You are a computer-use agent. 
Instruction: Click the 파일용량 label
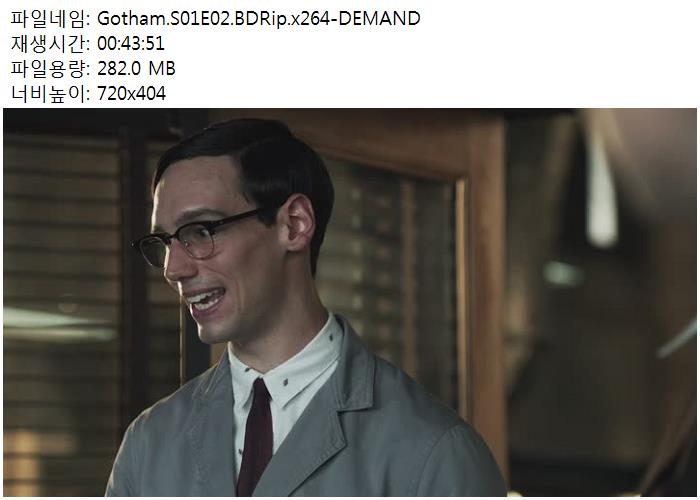coord(50,69)
